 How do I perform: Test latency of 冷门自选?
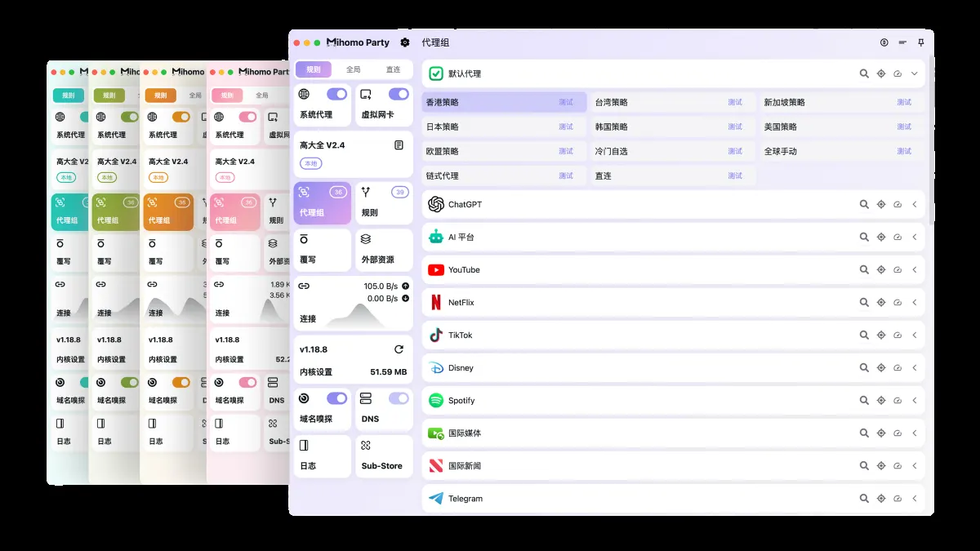tap(735, 151)
